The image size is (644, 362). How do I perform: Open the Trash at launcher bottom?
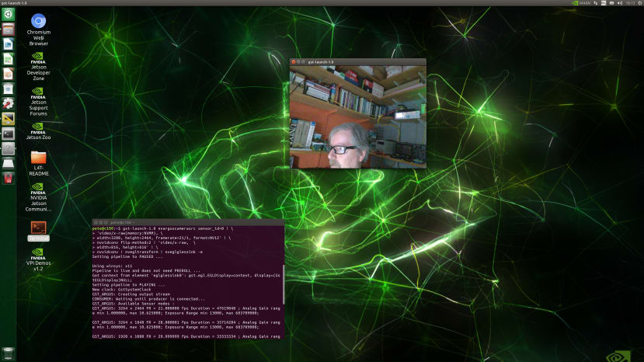(8, 353)
